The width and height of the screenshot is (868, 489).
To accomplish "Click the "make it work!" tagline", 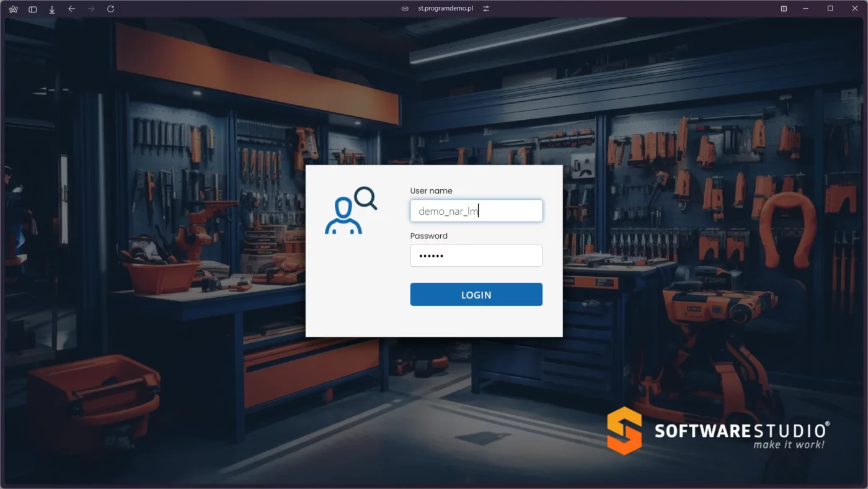I will tap(789, 445).
